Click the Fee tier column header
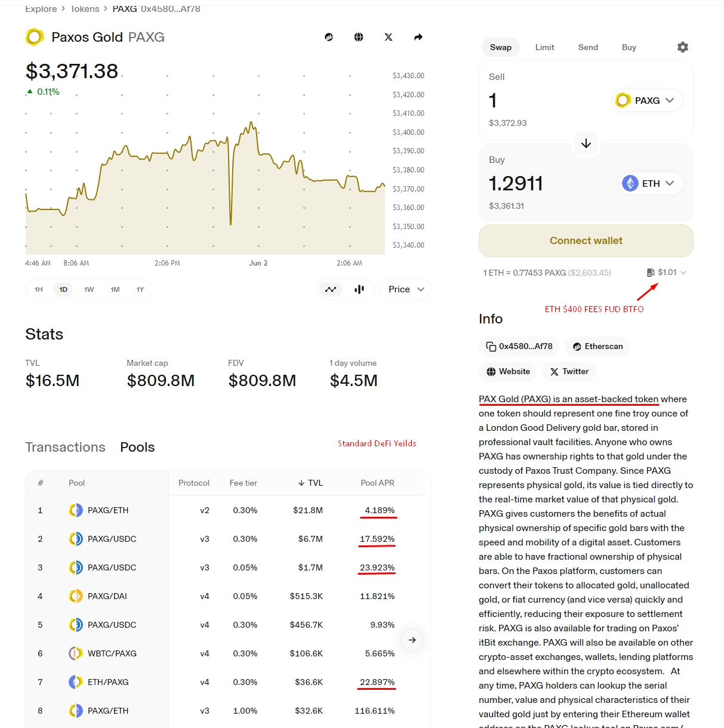 click(x=244, y=483)
